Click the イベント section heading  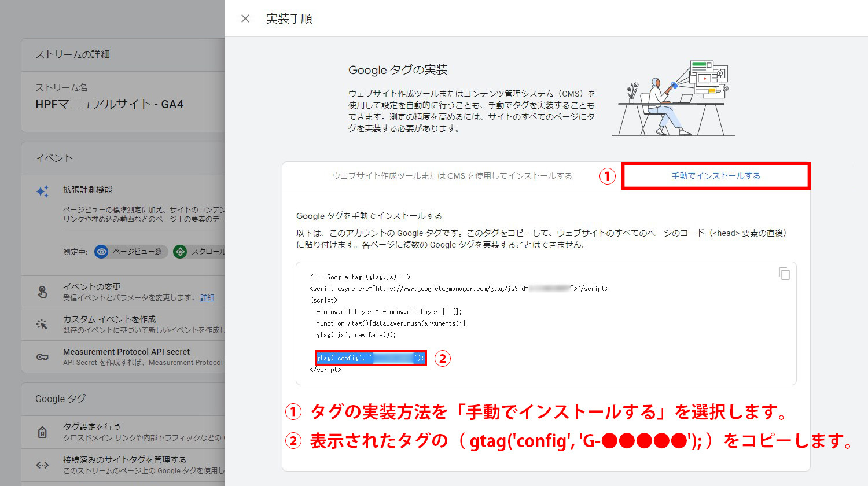coord(54,158)
